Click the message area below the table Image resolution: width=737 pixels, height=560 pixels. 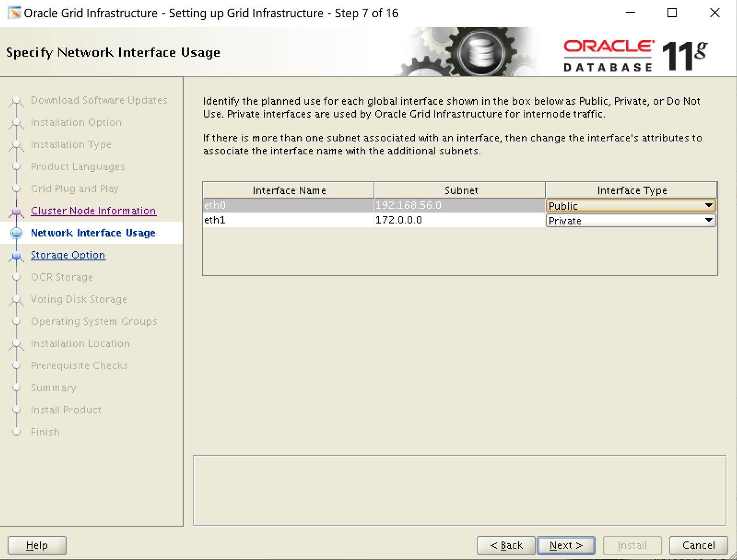pos(459,490)
